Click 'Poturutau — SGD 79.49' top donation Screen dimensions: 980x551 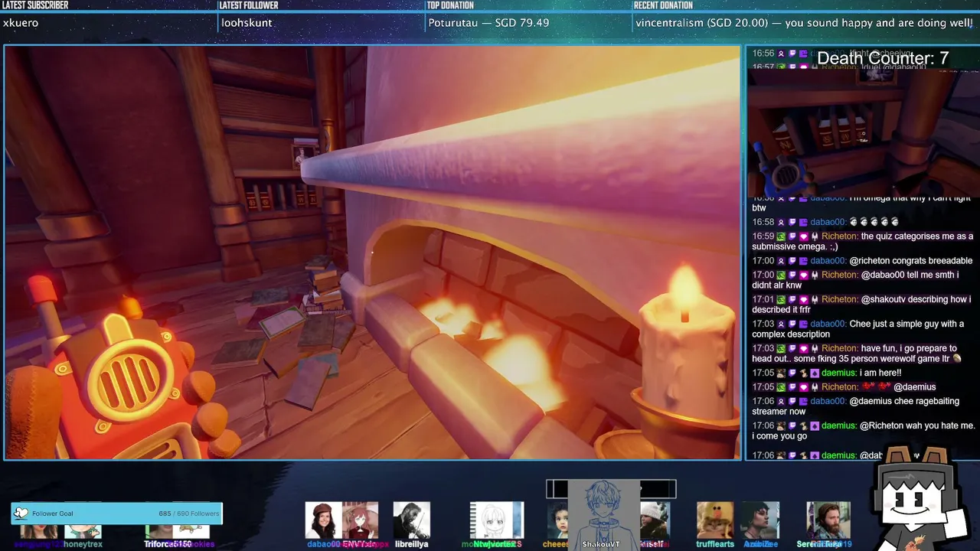pyautogui.click(x=488, y=23)
